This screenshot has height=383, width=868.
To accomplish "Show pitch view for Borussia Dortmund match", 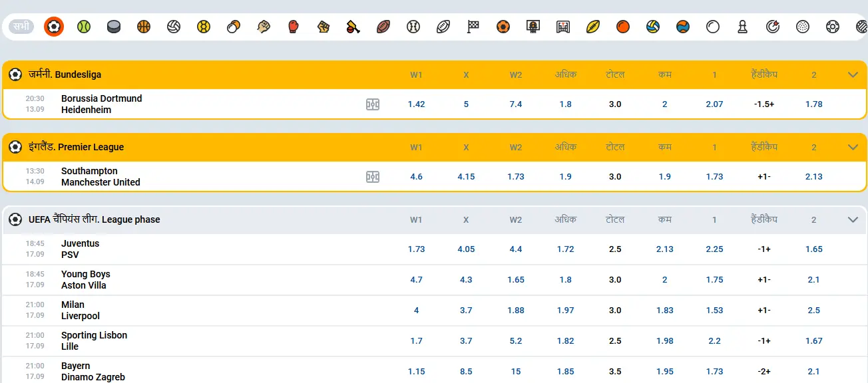I will [x=373, y=104].
